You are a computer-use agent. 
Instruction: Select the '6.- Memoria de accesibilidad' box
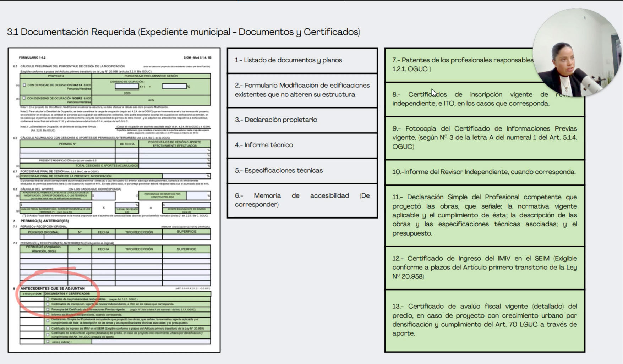point(302,200)
